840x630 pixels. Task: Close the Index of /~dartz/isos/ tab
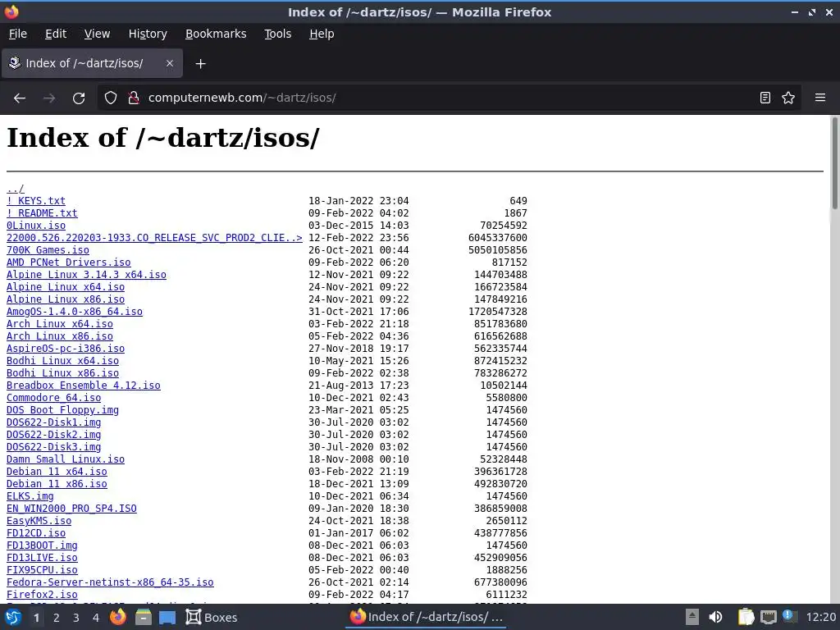tap(169, 63)
